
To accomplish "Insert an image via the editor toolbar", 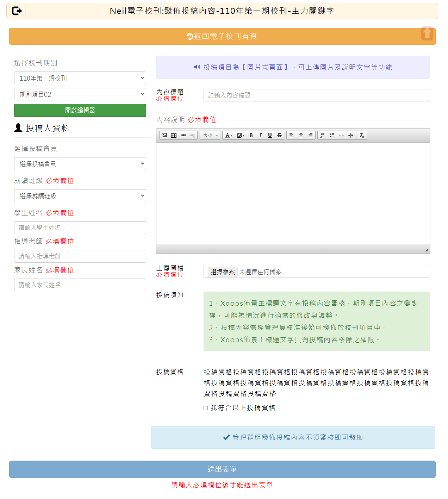I will (164, 135).
